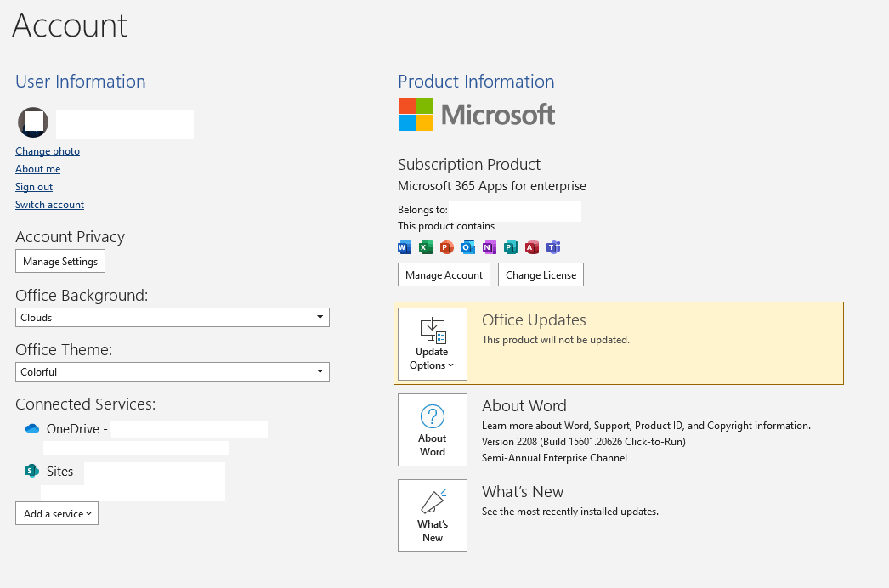The image size is (889, 588).
Task: Click the Change License button
Action: click(541, 274)
